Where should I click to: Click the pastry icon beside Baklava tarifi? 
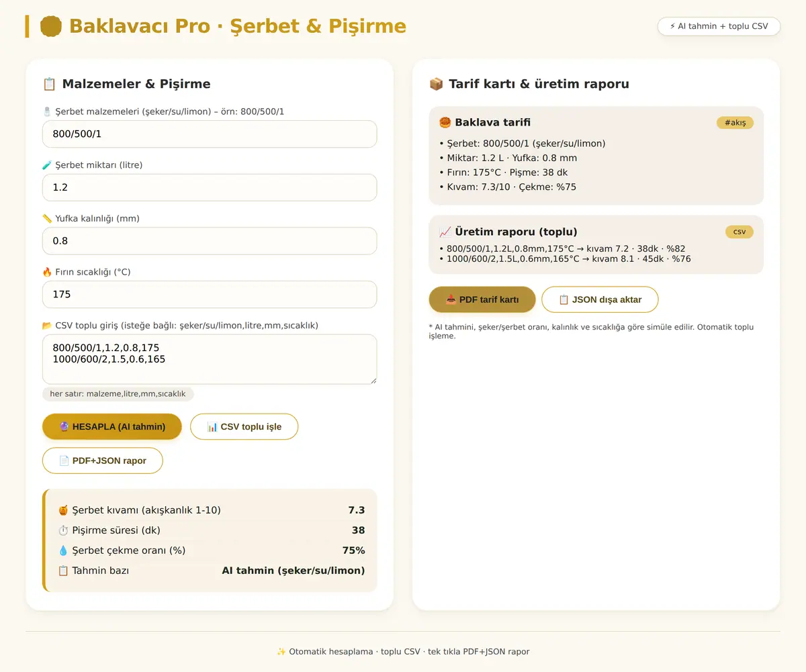point(445,122)
